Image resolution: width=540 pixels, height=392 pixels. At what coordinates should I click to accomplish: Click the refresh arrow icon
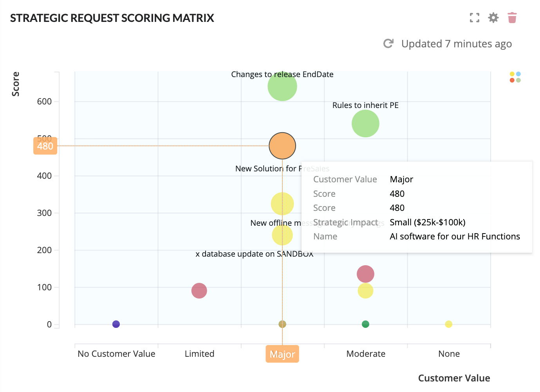(x=388, y=43)
